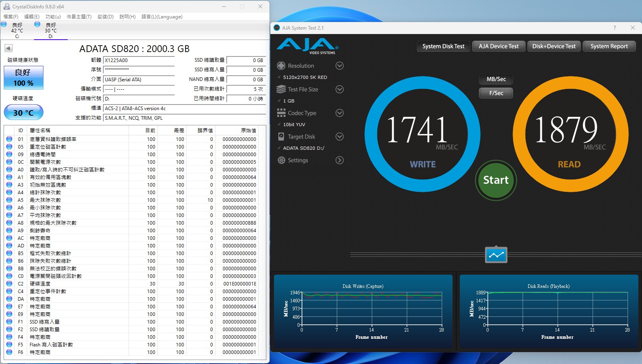Click the 目前 column header
Screen dimensions: 642x364
pyautogui.click(x=143, y=130)
